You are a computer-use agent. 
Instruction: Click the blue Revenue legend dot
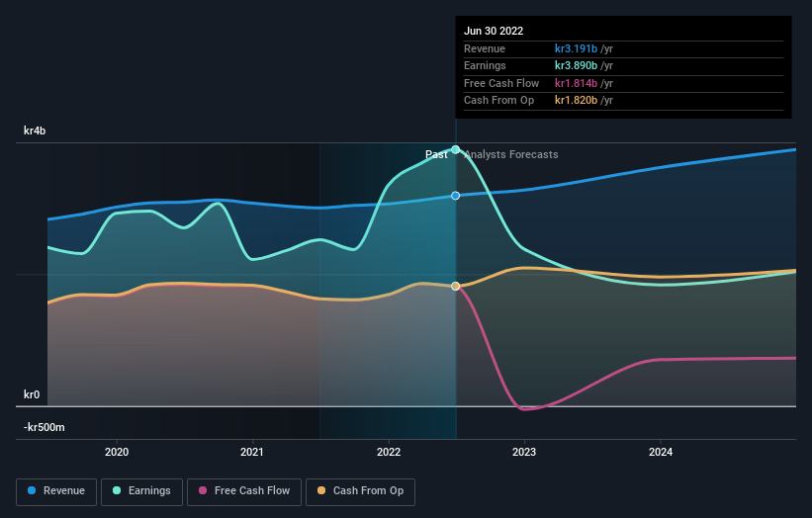32,490
